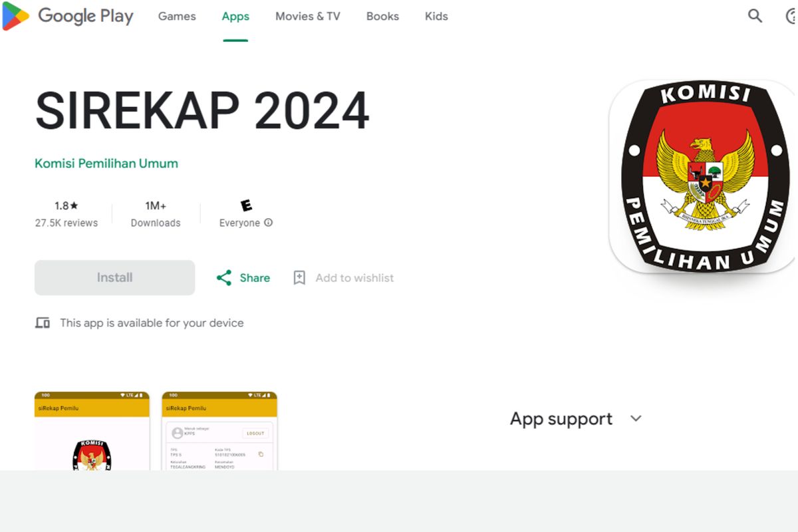Open Komisi Pemilihan Umum developer link
The height and width of the screenshot is (532, 798).
pos(106,163)
